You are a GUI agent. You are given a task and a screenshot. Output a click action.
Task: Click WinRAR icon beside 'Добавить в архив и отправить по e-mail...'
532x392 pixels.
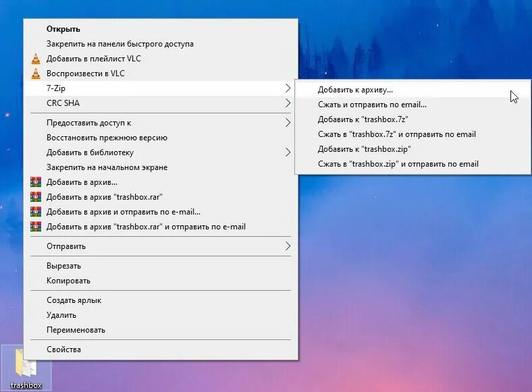click(x=36, y=212)
